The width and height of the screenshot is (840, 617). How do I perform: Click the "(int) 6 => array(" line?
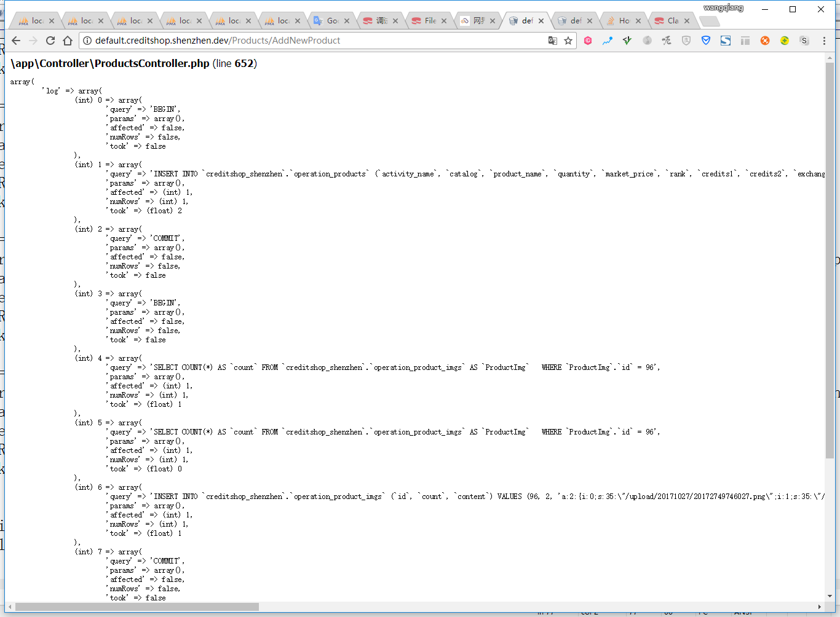(109, 487)
